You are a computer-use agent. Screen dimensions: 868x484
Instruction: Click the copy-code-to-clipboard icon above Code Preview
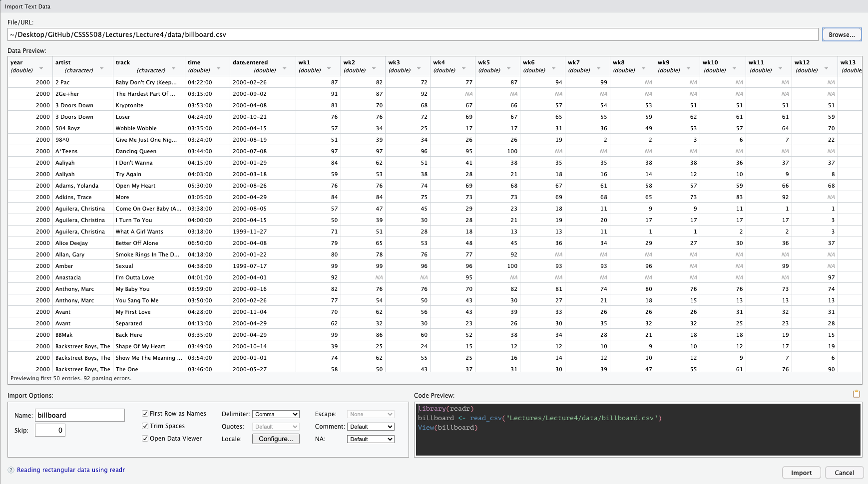pos(856,394)
